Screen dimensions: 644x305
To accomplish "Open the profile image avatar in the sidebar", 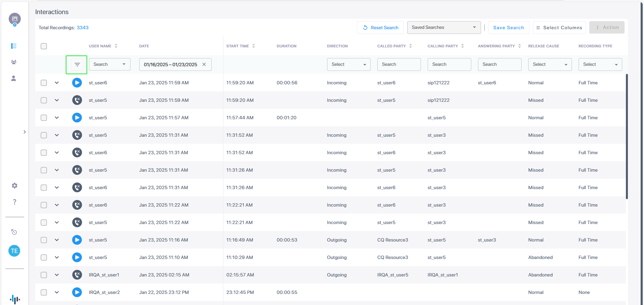I will click(14, 19).
